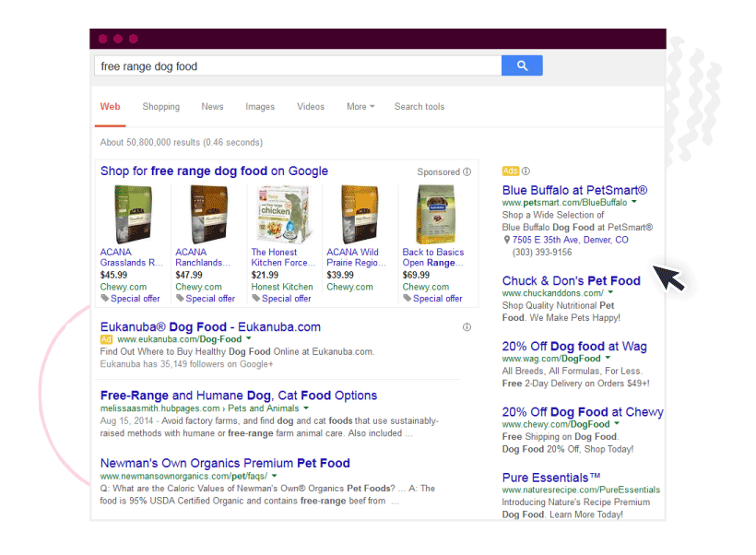Open the More dropdown in the navigation bar
Screen dimensions: 756x555
(x=360, y=107)
